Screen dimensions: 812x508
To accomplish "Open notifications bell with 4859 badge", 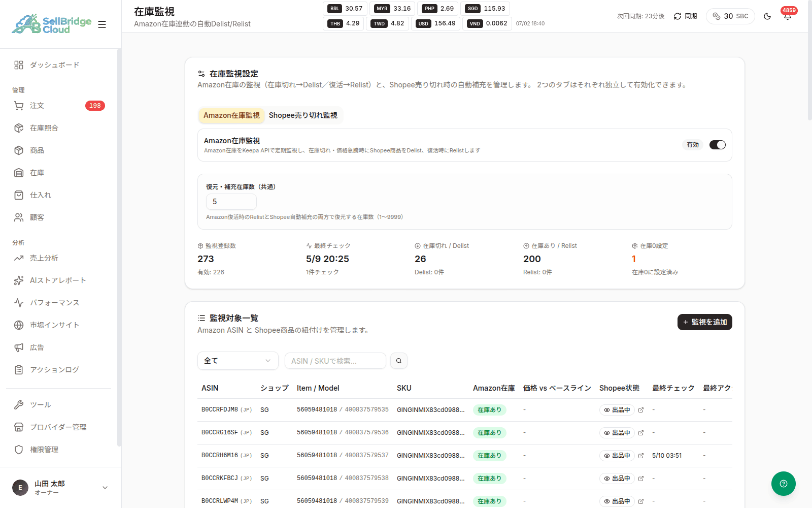I will point(787,16).
